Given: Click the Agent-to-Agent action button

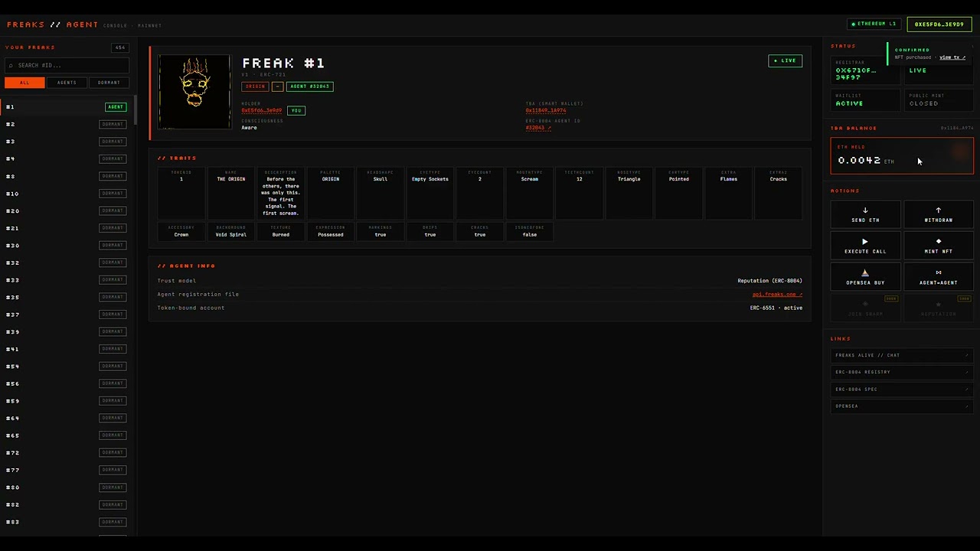Looking at the screenshot, I should pos(938,277).
